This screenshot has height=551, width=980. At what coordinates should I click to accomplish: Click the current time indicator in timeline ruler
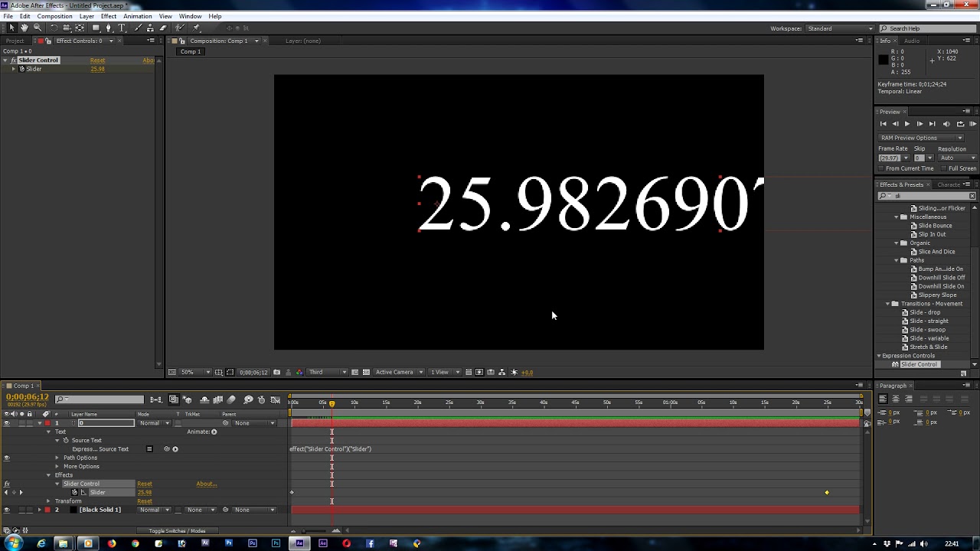click(332, 403)
